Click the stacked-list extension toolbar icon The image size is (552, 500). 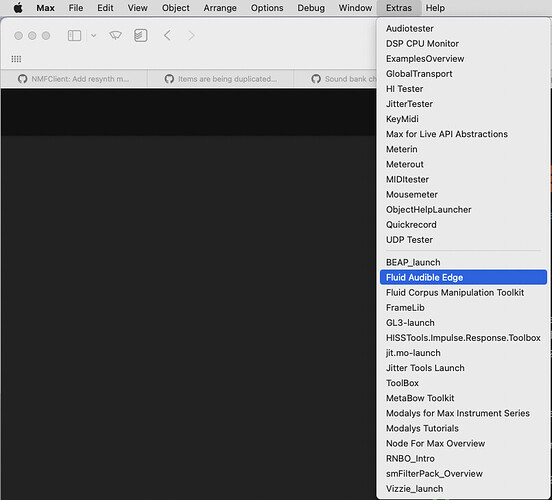140,36
